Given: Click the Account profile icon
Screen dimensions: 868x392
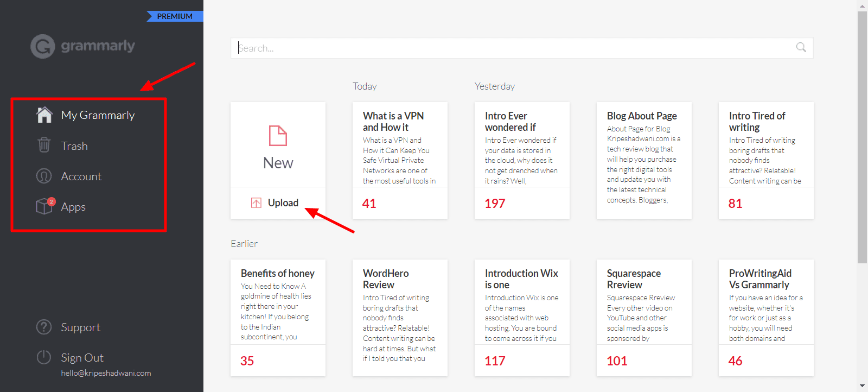Looking at the screenshot, I should [x=44, y=176].
